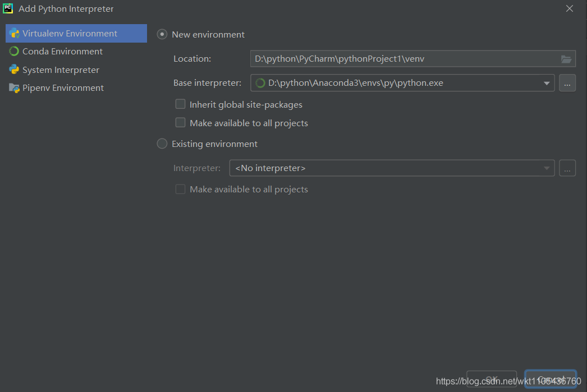The image size is (587, 392).
Task: Click the existing interpreter browse ellipsis button
Action: tap(567, 168)
